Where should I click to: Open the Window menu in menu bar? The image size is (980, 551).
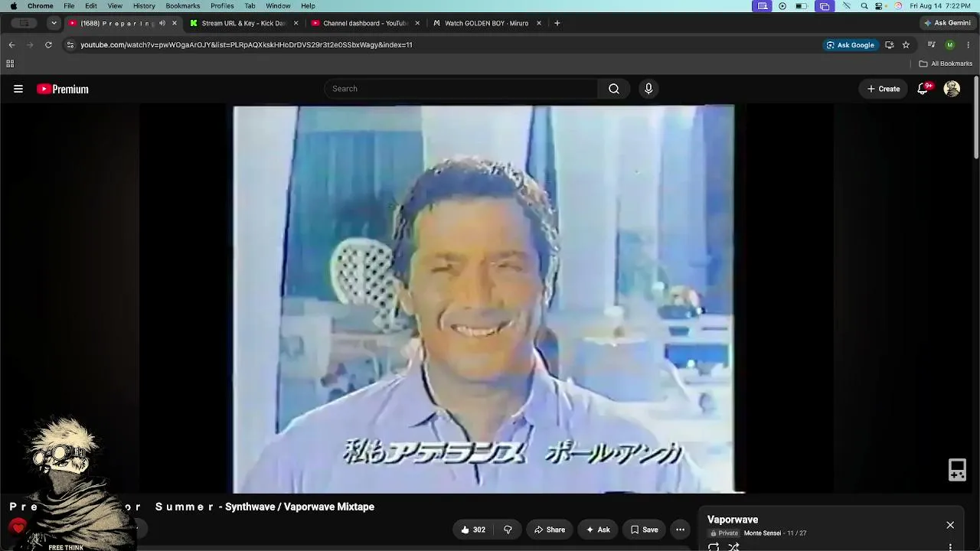click(278, 6)
